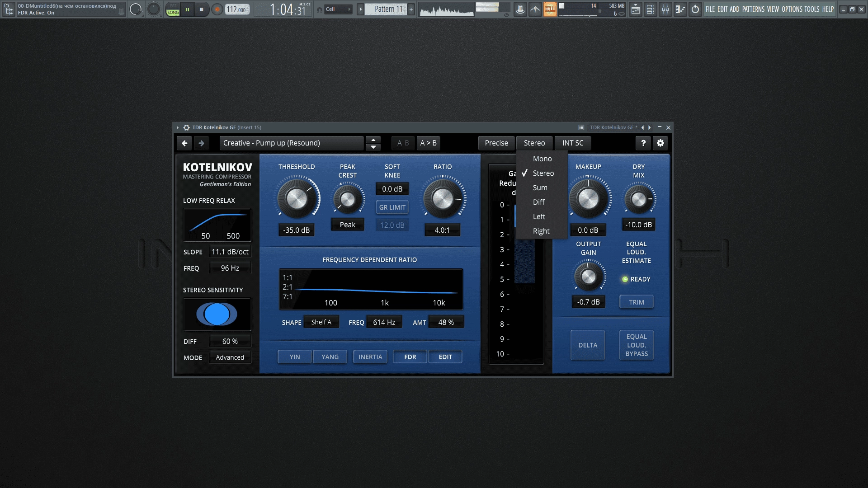Viewport: 868px width, 488px height.
Task: Stop playback with the transport stop button
Action: 201,9
